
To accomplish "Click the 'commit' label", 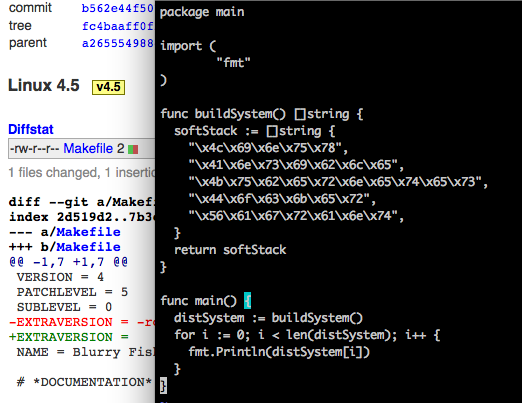I will click(30, 8).
